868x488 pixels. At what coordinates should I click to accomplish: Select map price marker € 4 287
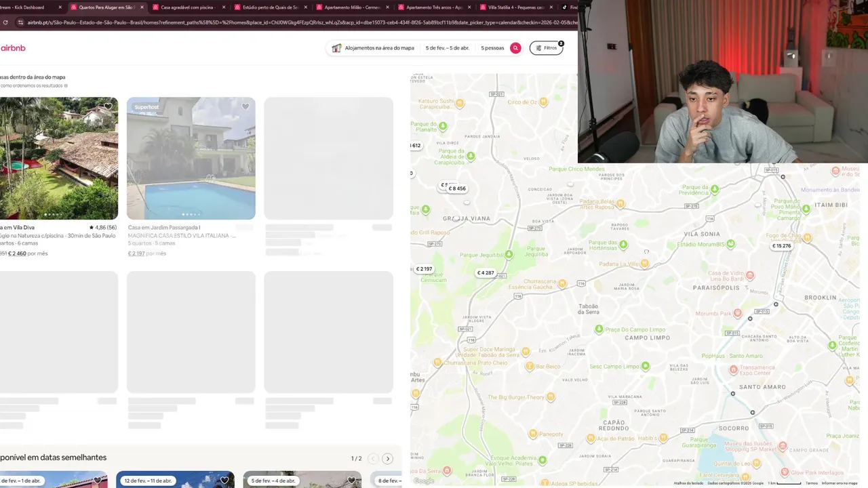point(486,273)
